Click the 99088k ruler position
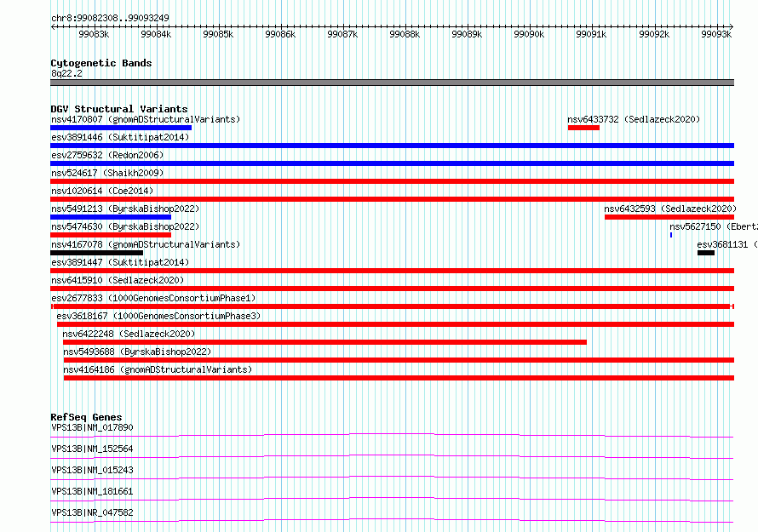The height and width of the screenshot is (532, 758). click(x=405, y=34)
